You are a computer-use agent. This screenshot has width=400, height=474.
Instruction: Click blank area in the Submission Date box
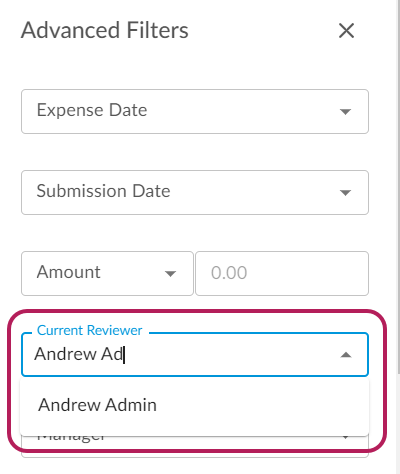(253, 192)
